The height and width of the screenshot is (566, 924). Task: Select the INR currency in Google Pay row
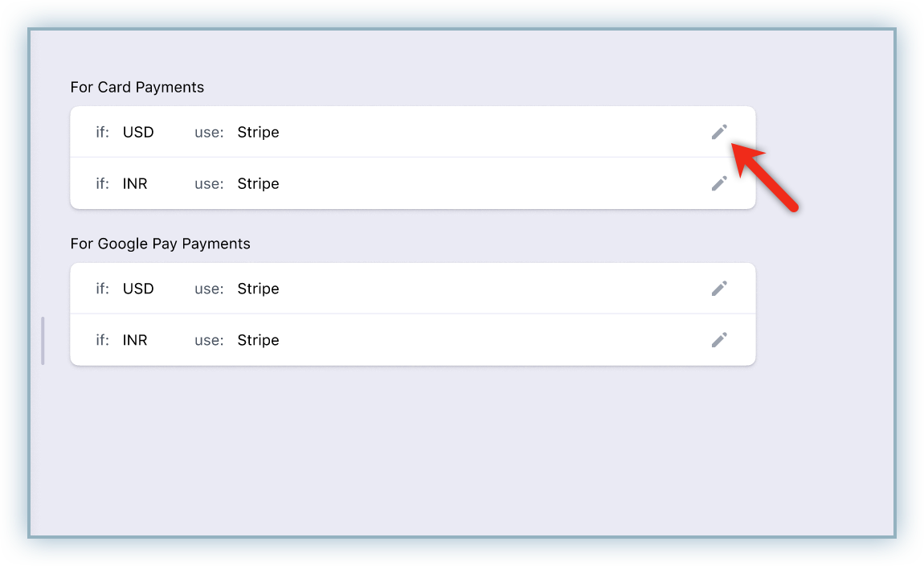[135, 340]
